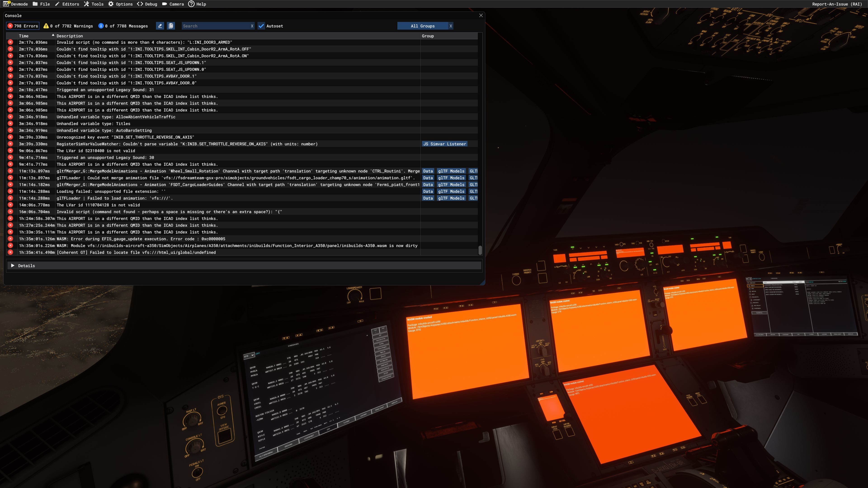The width and height of the screenshot is (868, 488).
Task: Sort by the Time column header
Action: point(24,36)
